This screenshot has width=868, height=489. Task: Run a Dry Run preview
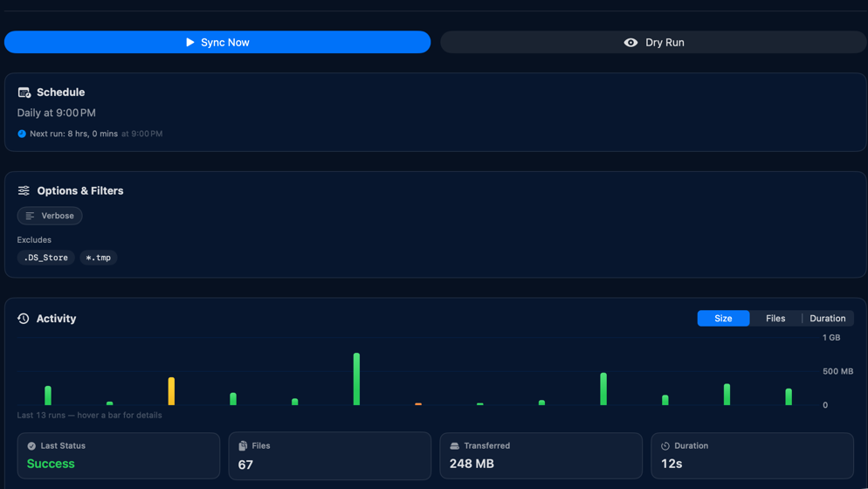pyautogui.click(x=653, y=42)
